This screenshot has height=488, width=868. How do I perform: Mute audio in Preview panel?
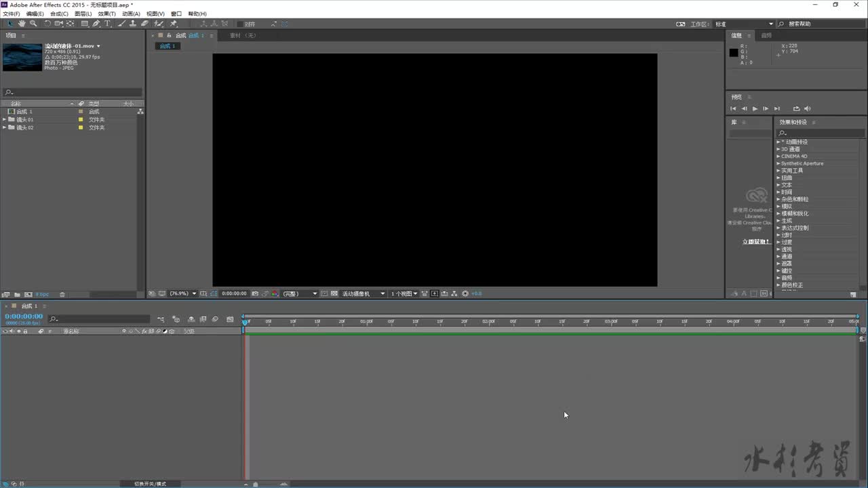point(807,108)
